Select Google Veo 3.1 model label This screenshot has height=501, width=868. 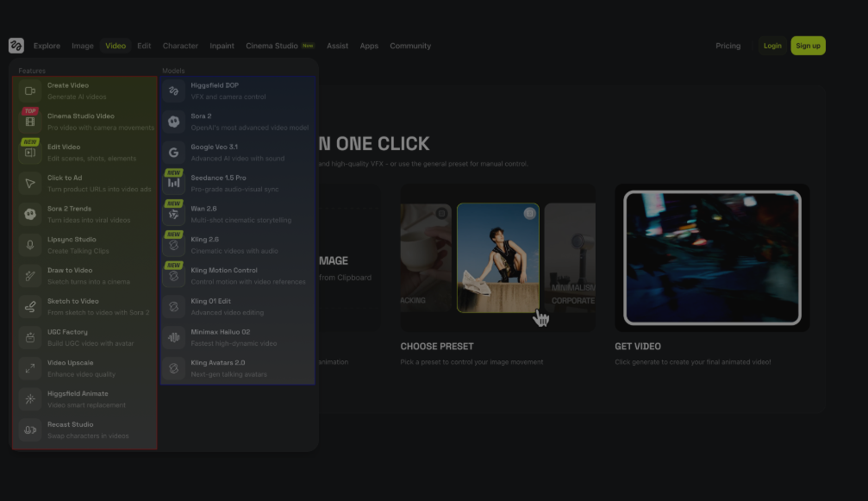click(215, 147)
